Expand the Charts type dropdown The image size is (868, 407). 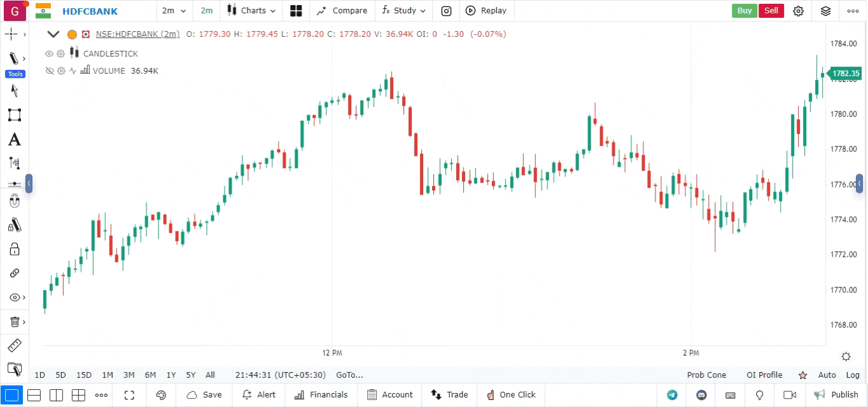point(253,11)
